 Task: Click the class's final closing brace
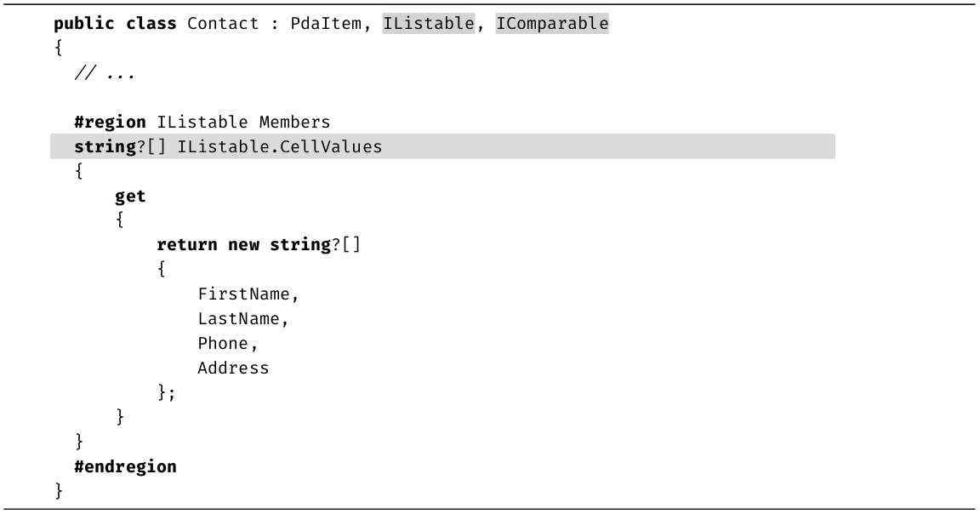pos(59,491)
